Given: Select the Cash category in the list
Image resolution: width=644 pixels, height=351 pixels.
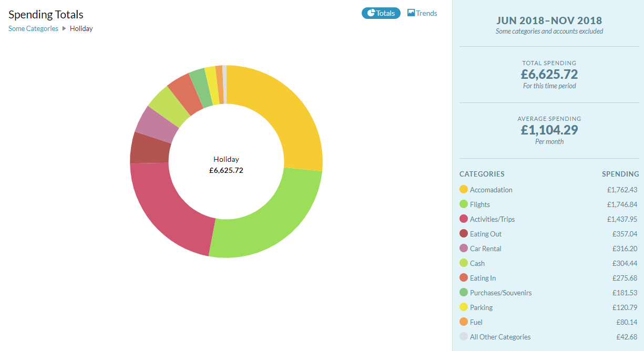Looking at the screenshot, I should [x=549, y=263].
